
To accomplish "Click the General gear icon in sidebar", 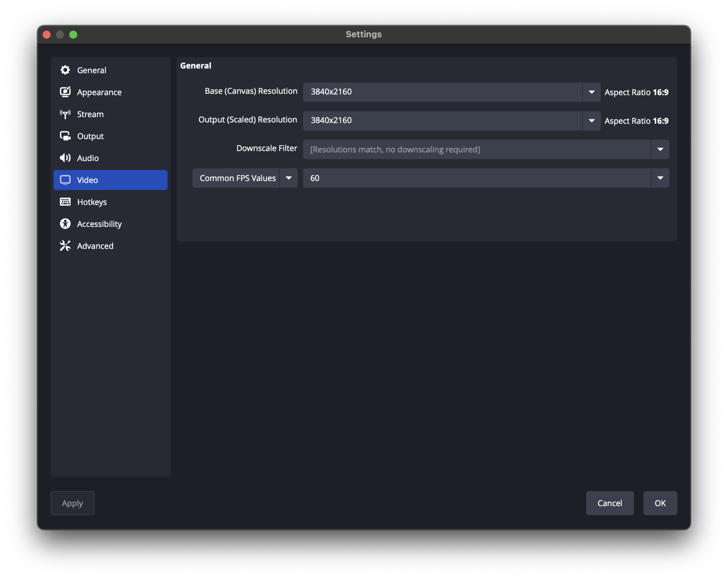I will click(65, 70).
